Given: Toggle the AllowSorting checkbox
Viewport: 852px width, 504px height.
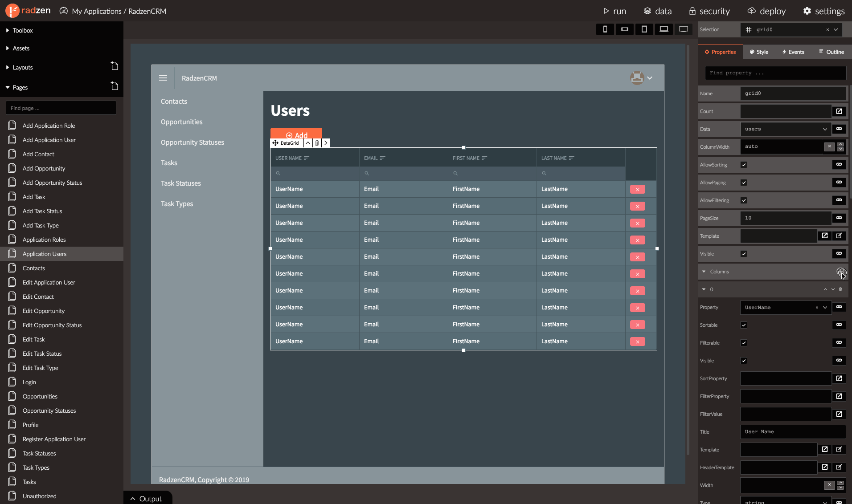Looking at the screenshot, I should click(744, 165).
